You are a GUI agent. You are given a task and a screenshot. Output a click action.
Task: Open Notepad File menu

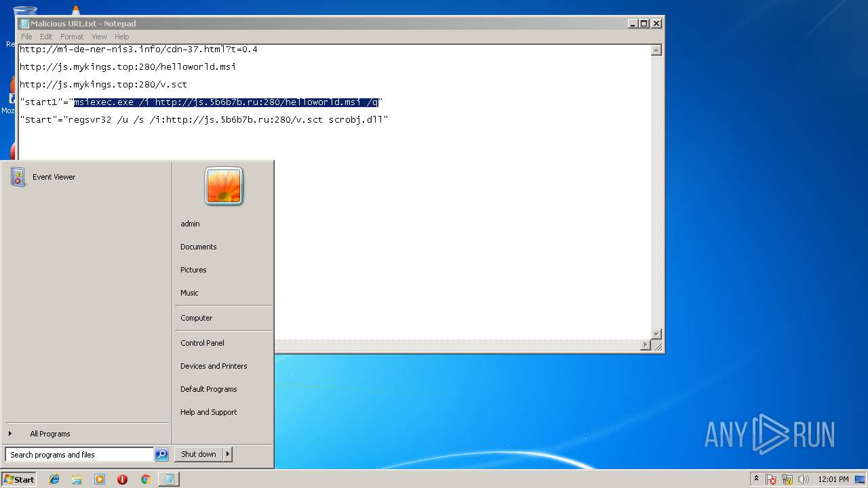click(26, 37)
